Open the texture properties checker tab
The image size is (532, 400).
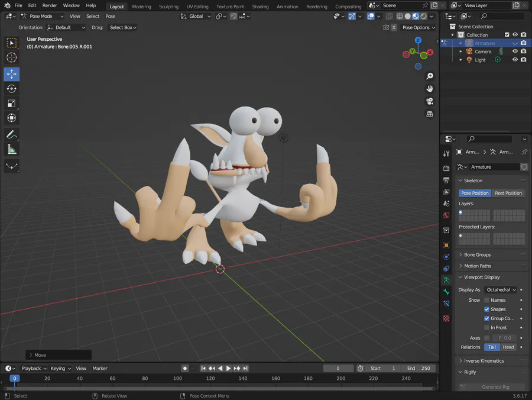pos(446,318)
